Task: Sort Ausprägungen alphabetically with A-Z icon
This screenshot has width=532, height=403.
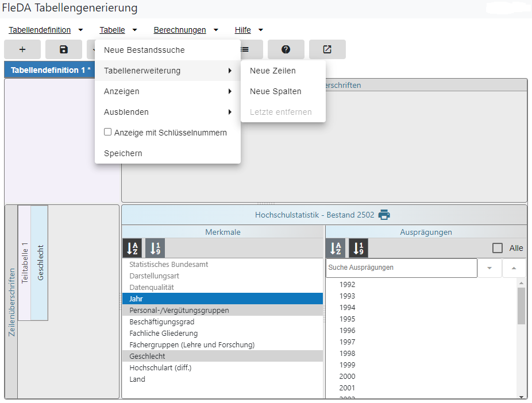Action: pyautogui.click(x=336, y=248)
